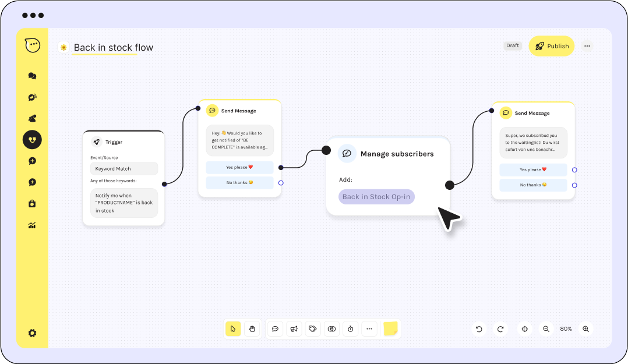Publish the flow
Image resolution: width=628 pixels, height=364 pixels.
tap(551, 46)
